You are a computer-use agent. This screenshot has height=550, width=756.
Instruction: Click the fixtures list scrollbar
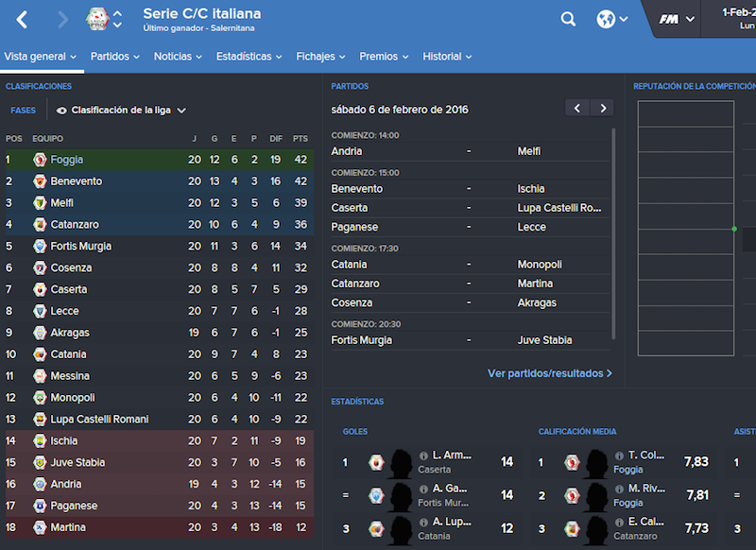(x=613, y=233)
